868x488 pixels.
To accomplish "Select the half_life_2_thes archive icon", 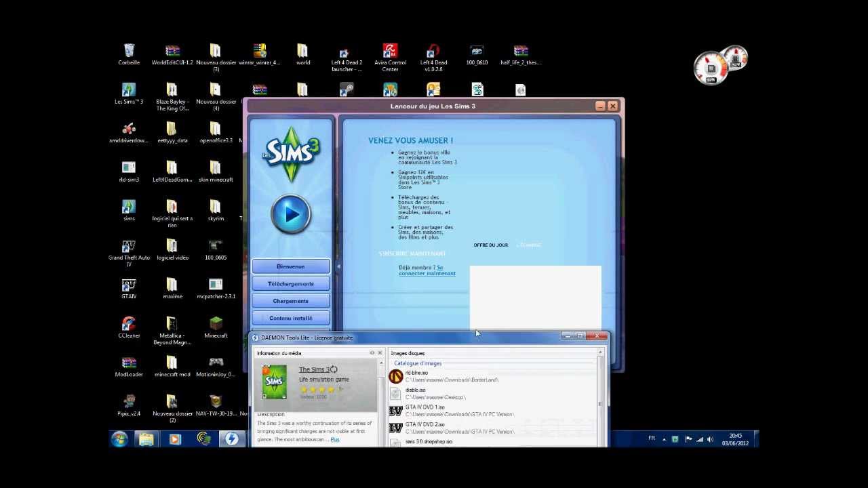I will (521, 55).
